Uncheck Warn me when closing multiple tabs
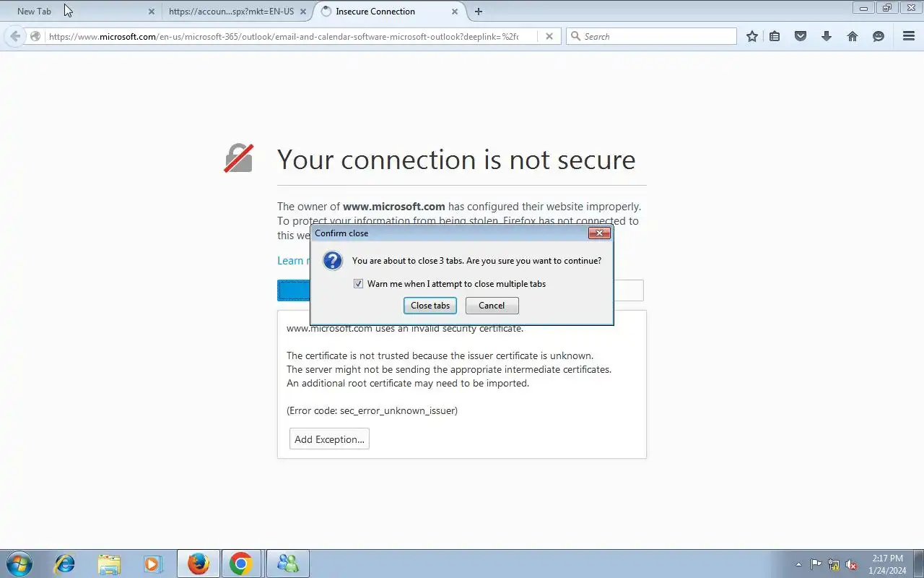924x578 pixels. pos(358,284)
